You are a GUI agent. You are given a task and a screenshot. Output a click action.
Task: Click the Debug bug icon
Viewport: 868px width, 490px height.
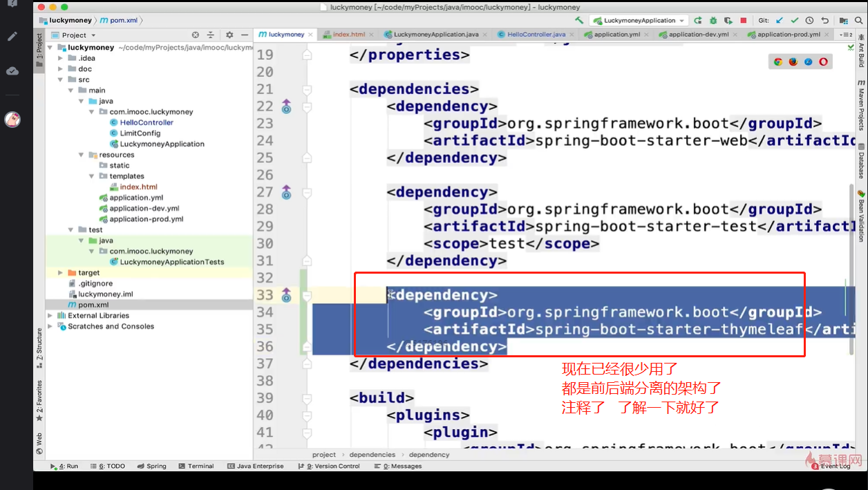tap(713, 21)
